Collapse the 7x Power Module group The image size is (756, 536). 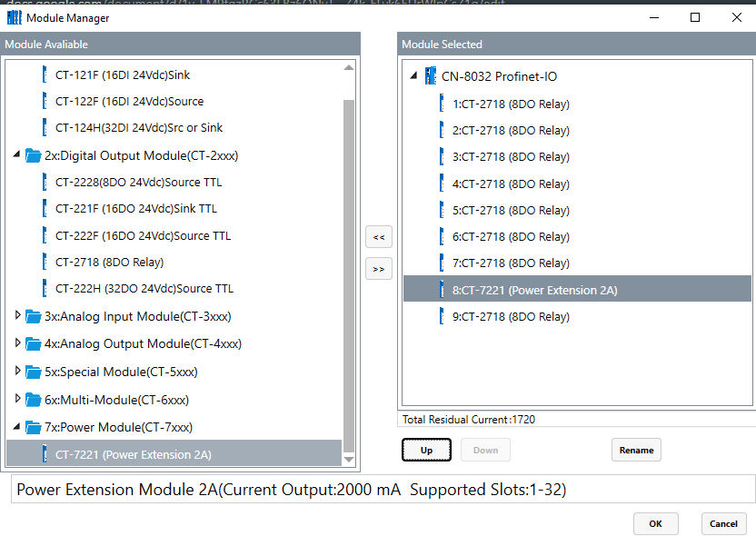17,426
